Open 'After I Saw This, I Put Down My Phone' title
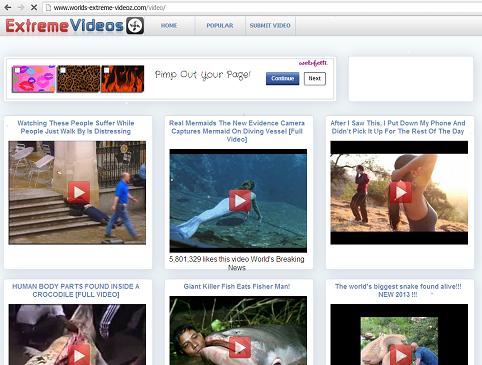The width and height of the screenshot is (482, 365). tap(398, 127)
